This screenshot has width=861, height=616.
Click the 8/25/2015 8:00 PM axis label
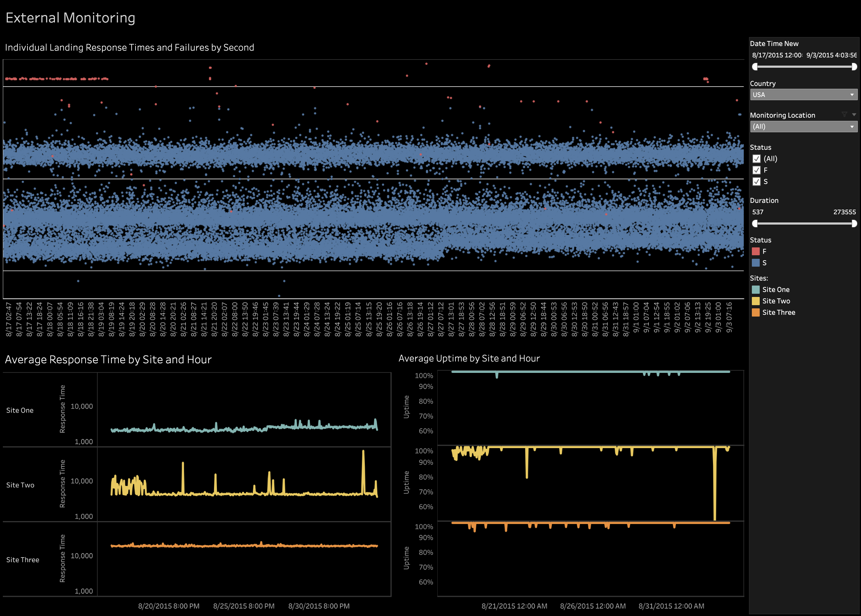[244, 606]
